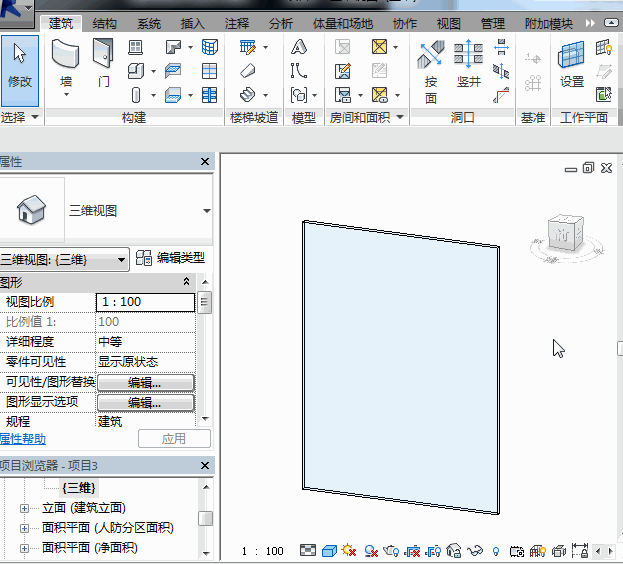Viewport: 623px width, 564px height.
Task: Open the 设置 work plane tool
Action: (x=572, y=65)
